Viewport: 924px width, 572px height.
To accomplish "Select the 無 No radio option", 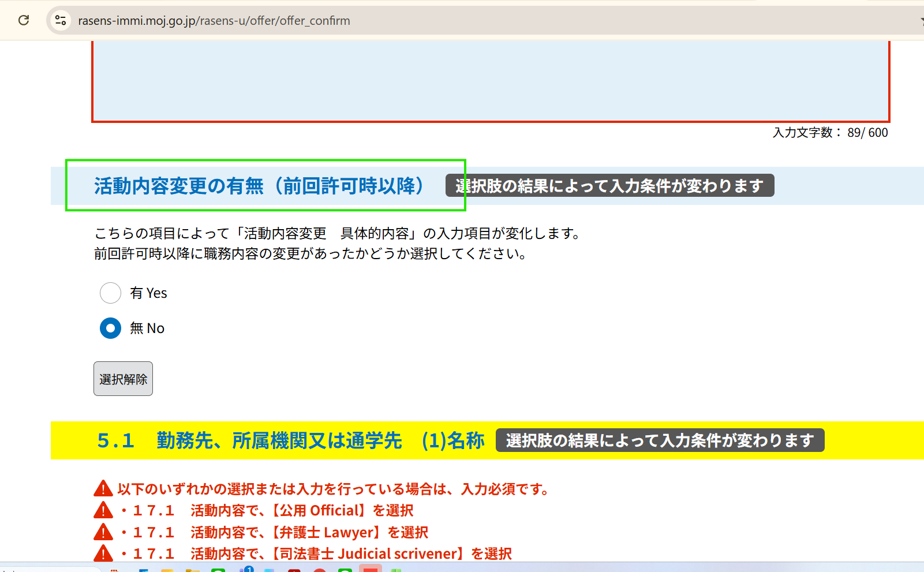I will click(110, 328).
